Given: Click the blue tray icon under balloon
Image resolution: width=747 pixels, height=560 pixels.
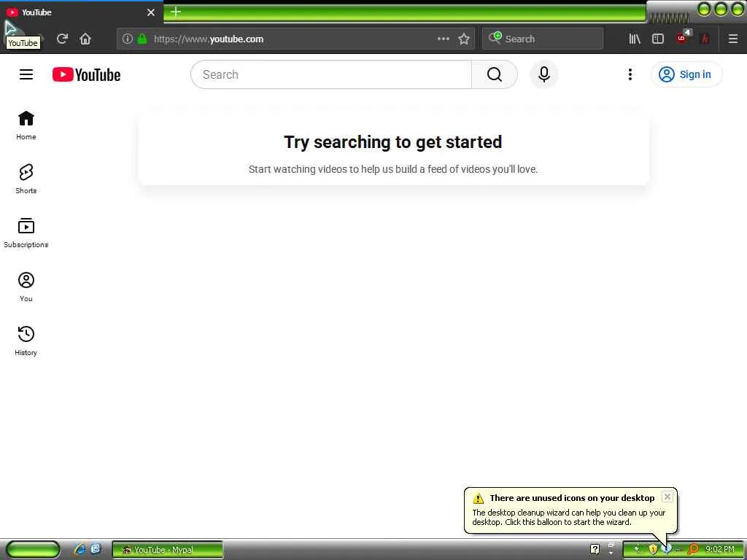Looking at the screenshot, I should click(667, 549).
